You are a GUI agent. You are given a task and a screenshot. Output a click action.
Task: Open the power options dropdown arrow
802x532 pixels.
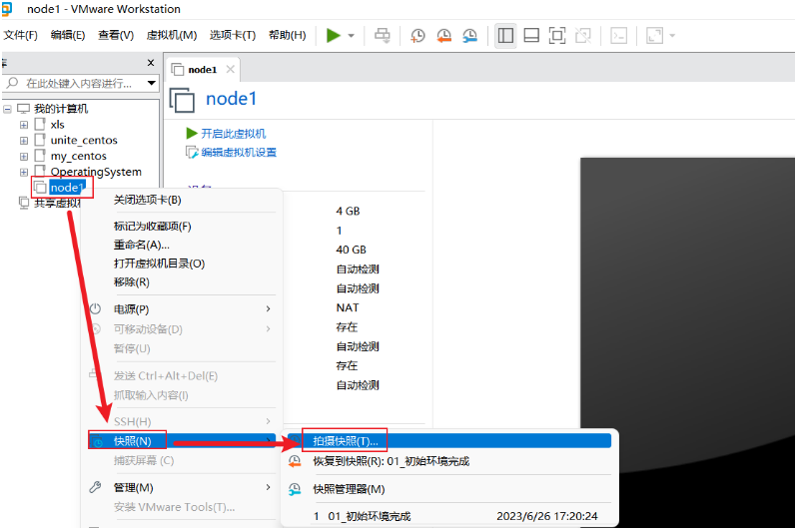(x=351, y=36)
